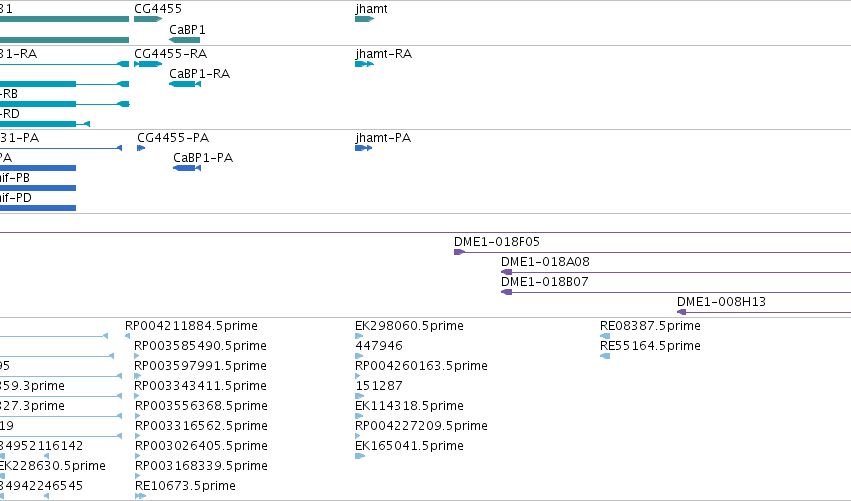This screenshot has width=851, height=501.
Task: Click the 447946 EST label
Action: 379,346
